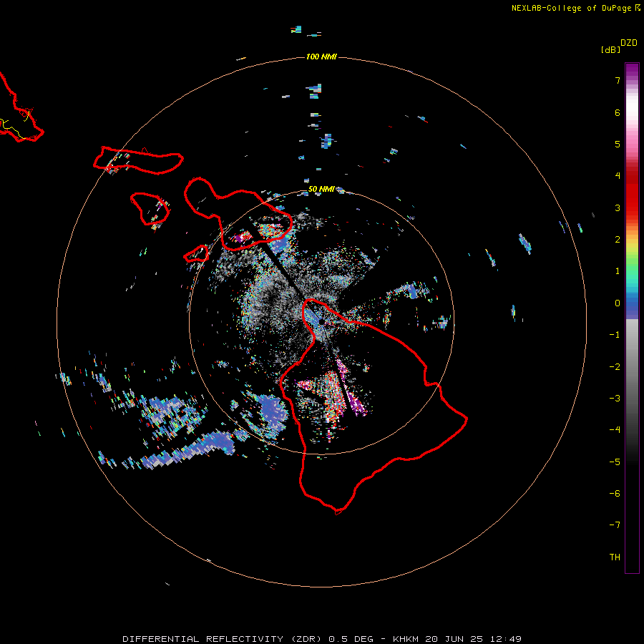Click the -2 value on color scale
Screen dimensions: 644x644
coord(615,367)
